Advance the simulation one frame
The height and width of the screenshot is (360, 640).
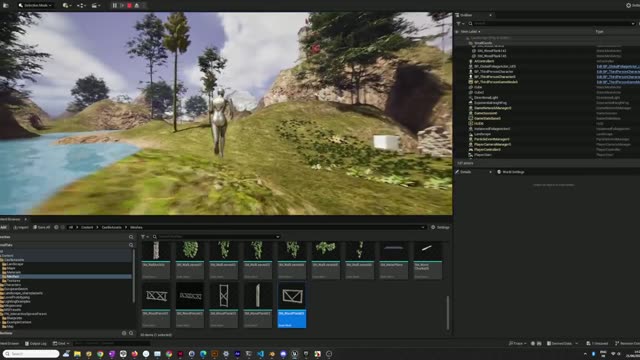point(122,5)
